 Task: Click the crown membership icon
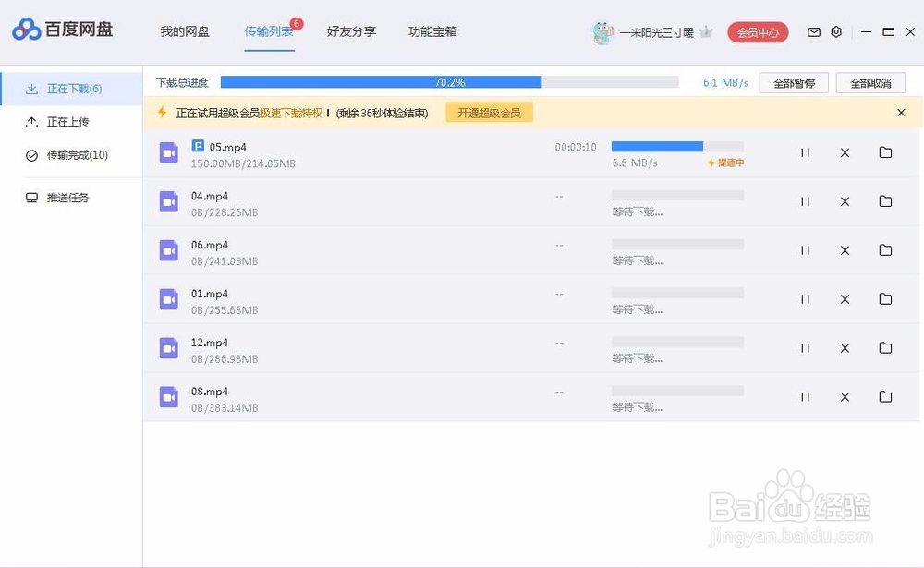(706, 31)
